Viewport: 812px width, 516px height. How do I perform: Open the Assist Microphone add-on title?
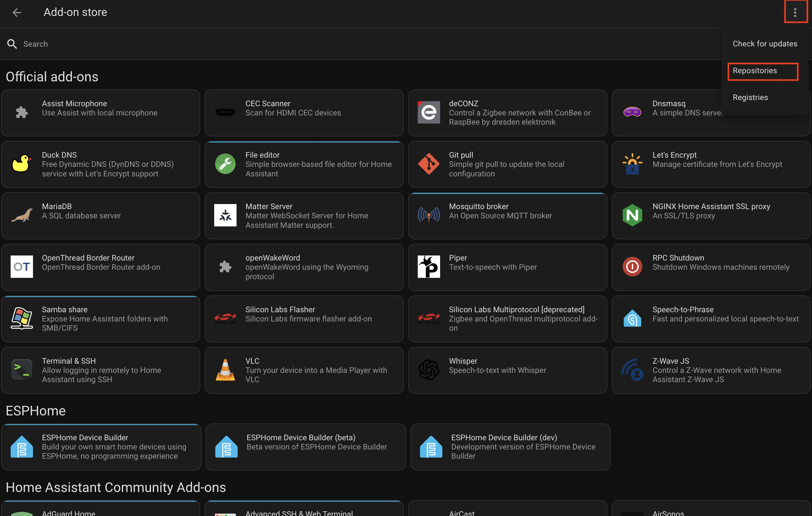(x=74, y=104)
